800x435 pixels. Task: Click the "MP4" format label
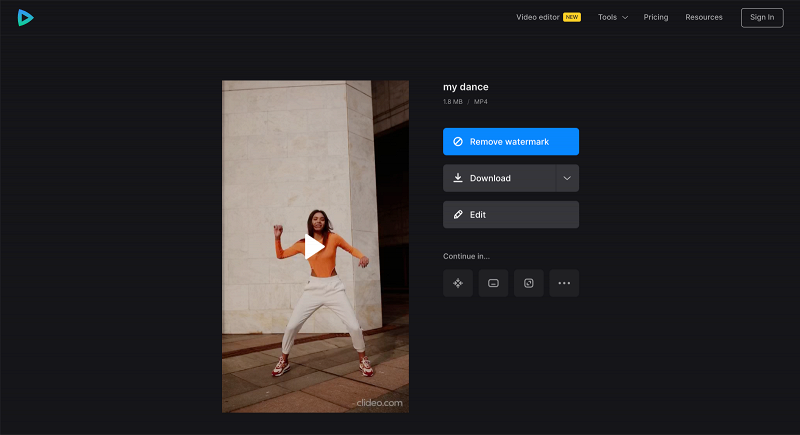pyautogui.click(x=481, y=101)
